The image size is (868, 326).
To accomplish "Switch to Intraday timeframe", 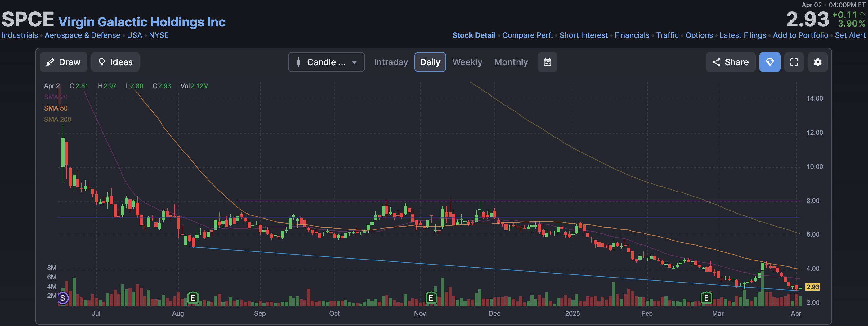I will [x=391, y=62].
